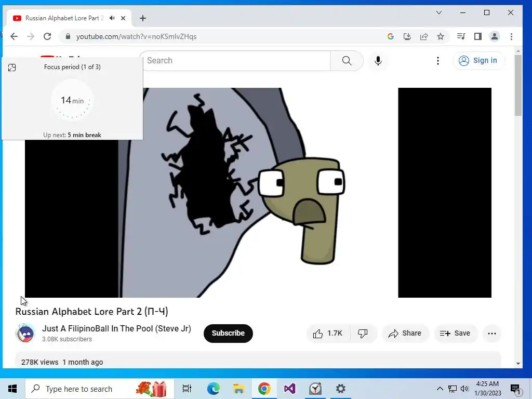
Task: Click the scrollbar up arrow
Action: (x=518, y=51)
